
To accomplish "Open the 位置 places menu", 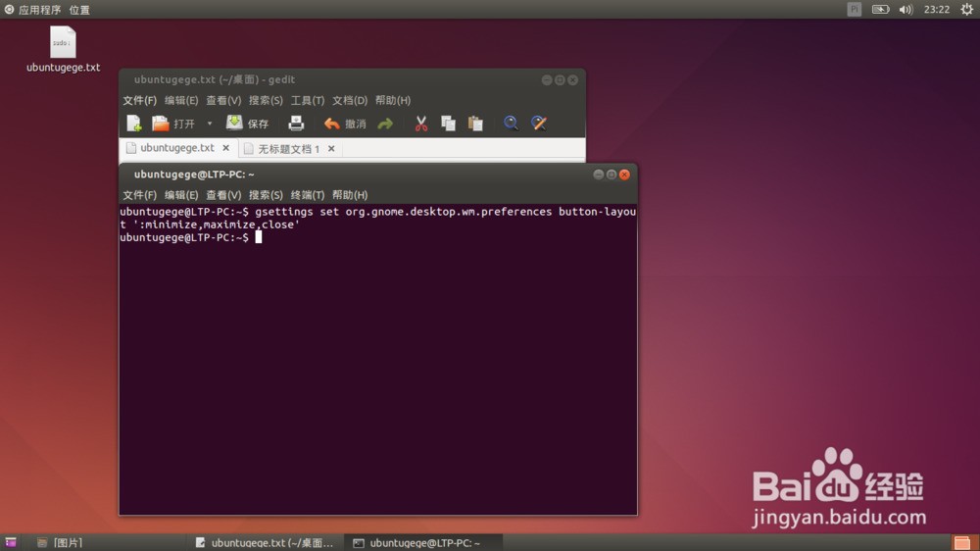I will pos(79,10).
